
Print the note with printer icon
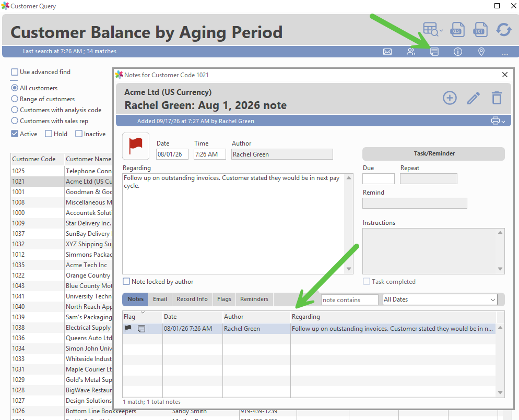(x=495, y=121)
